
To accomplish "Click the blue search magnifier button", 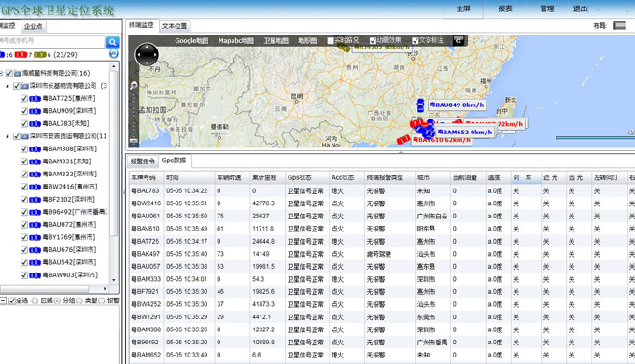I will (113, 42).
